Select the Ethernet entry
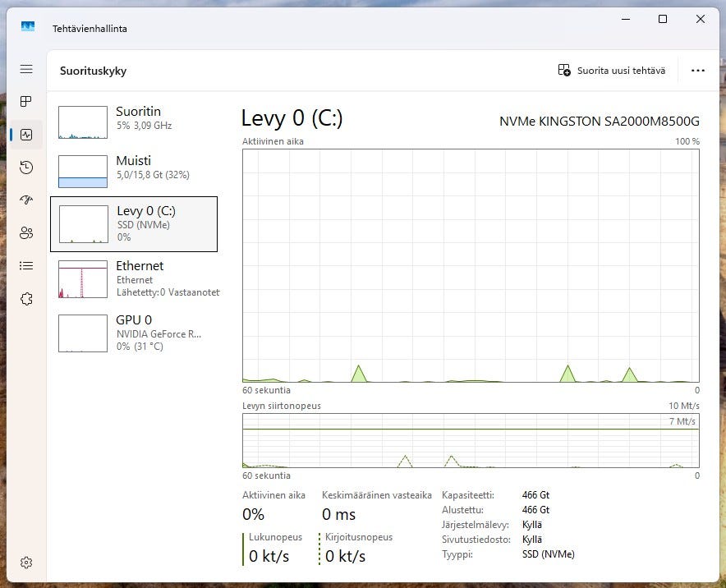This screenshot has width=726, height=588. [134, 278]
